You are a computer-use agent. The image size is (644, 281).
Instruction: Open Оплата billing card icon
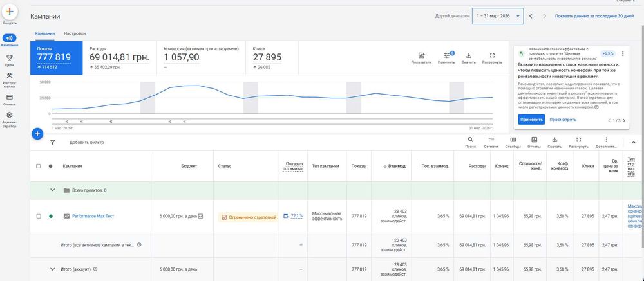tap(10, 97)
